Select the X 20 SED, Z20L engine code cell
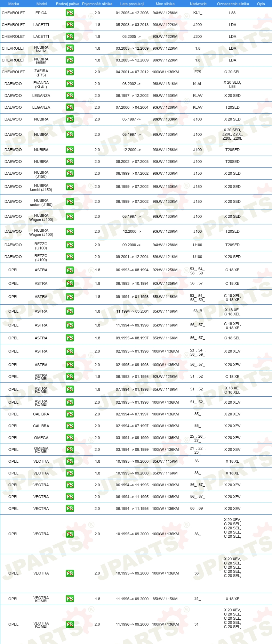 (x=232, y=134)
